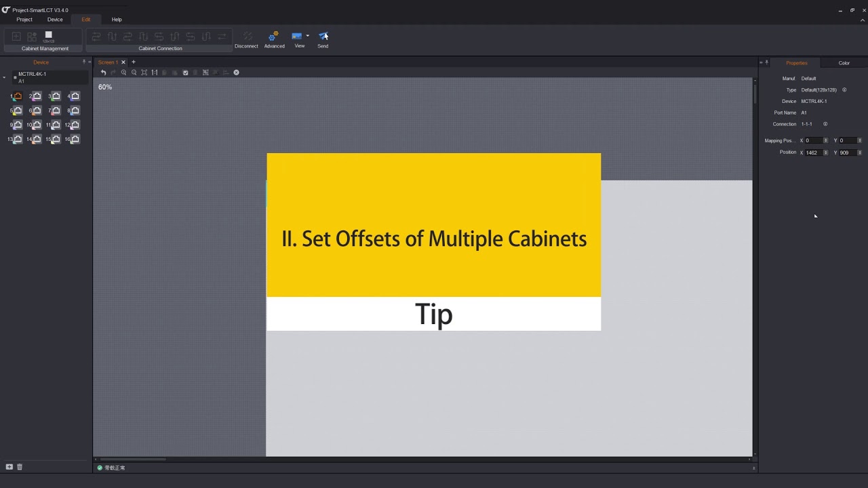Select Ethernet port 13 icon

(18, 139)
